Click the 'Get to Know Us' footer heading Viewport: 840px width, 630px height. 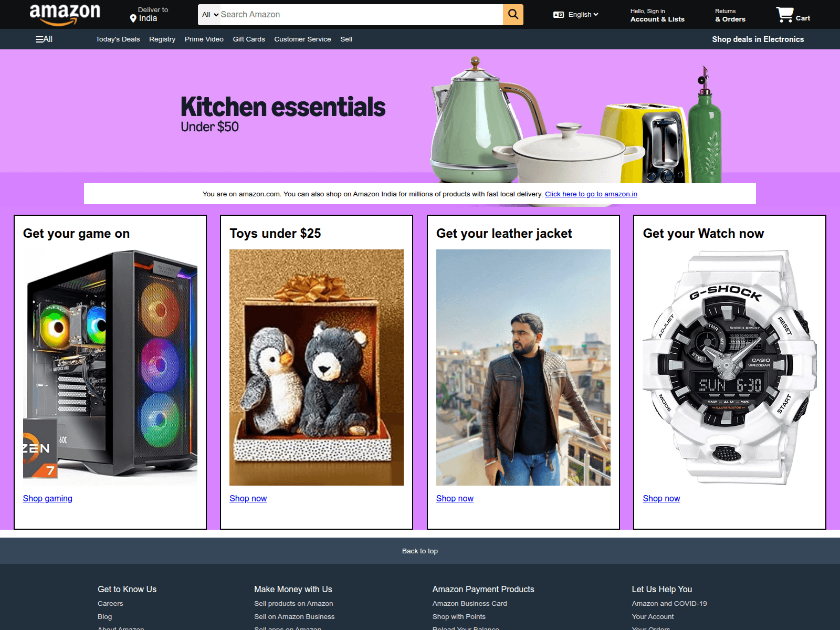tap(127, 590)
